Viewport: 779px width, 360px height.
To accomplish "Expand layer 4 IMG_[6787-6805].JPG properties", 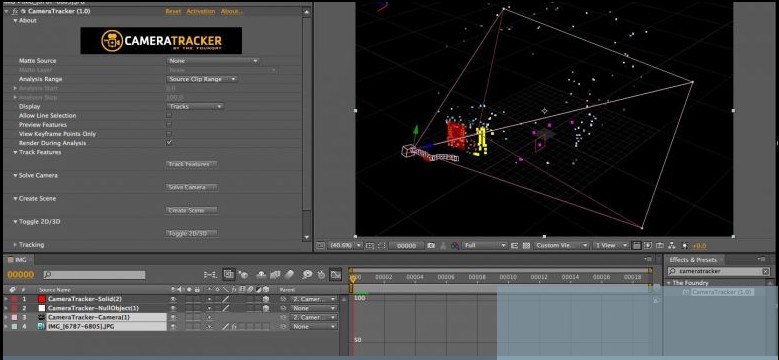I will (6, 327).
